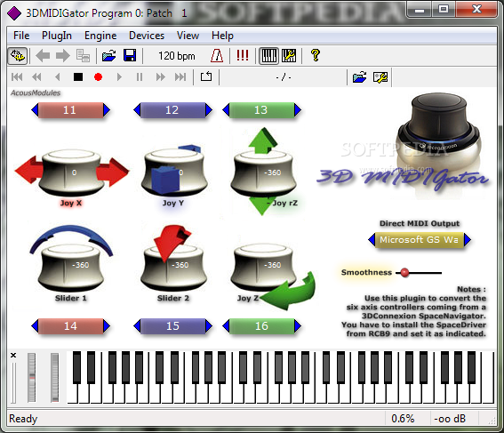Screen dimensions: 504x433
Task: Click the Smoothness slider knob
Action: point(405,273)
